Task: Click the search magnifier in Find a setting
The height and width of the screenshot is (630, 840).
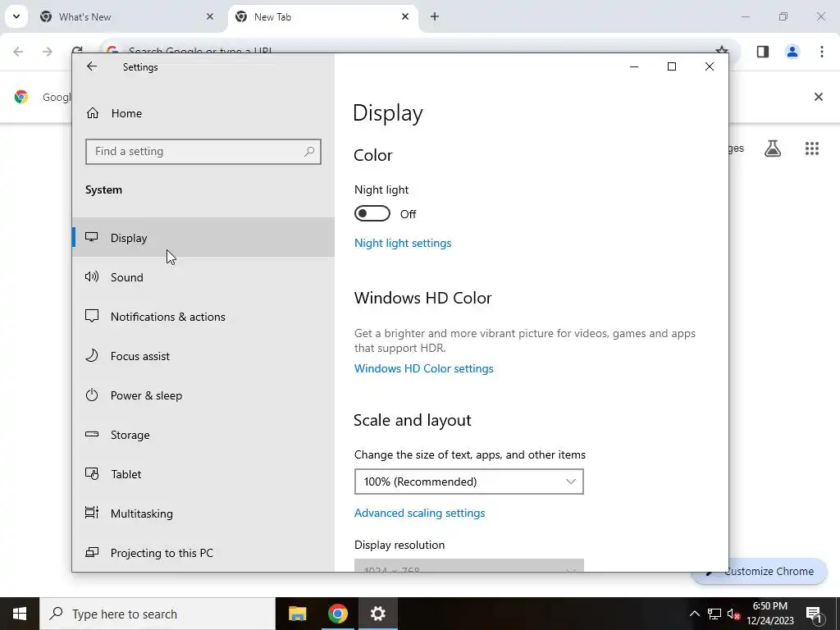Action: coord(309,152)
